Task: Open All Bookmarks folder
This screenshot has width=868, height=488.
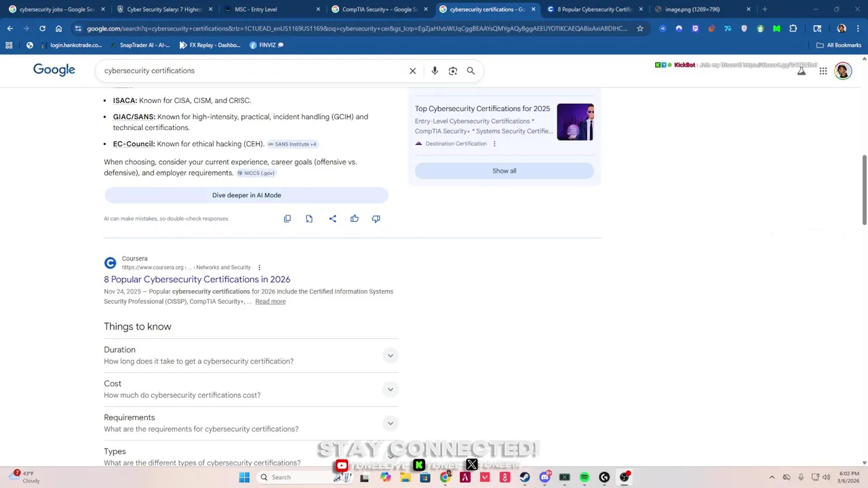Action: click(839, 45)
